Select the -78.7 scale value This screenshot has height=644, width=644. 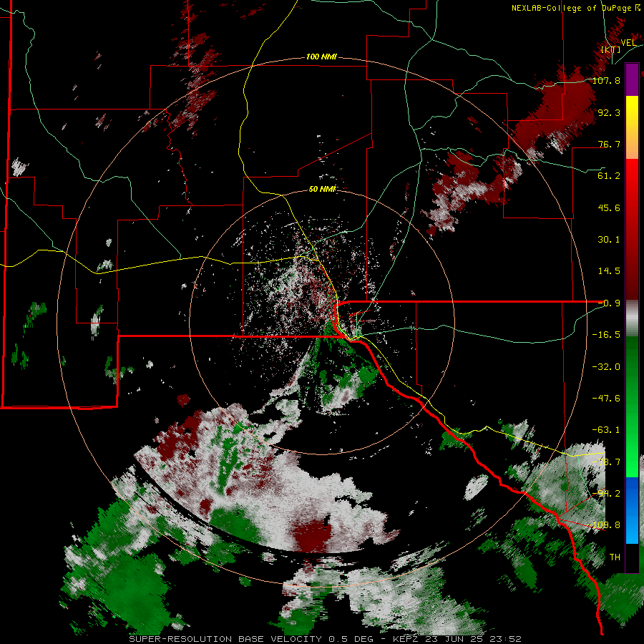pos(606,462)
